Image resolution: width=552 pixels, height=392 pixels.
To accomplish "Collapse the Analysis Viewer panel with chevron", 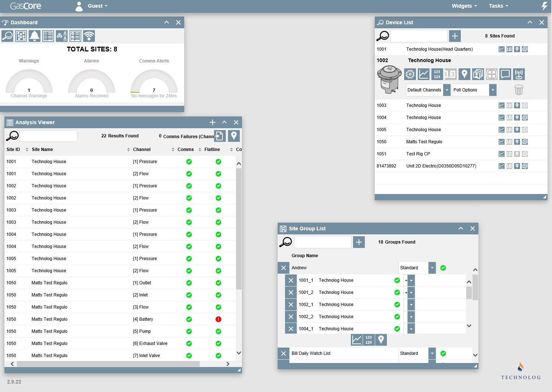I will pos(224,122).
